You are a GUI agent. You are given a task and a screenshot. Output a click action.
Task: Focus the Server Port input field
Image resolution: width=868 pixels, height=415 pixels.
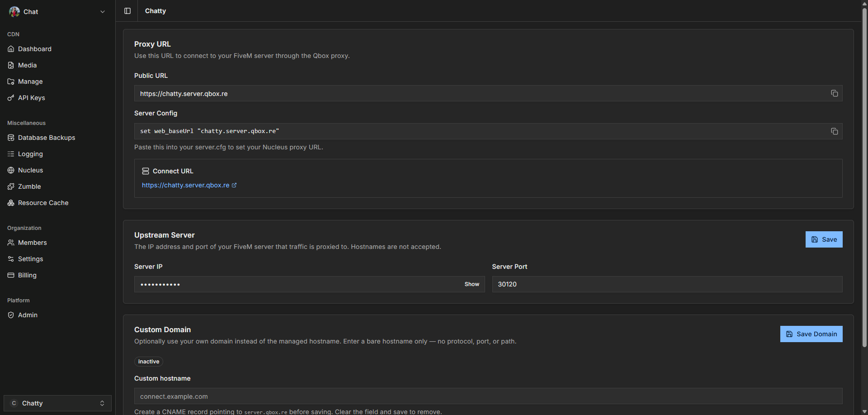click(667, 284)
